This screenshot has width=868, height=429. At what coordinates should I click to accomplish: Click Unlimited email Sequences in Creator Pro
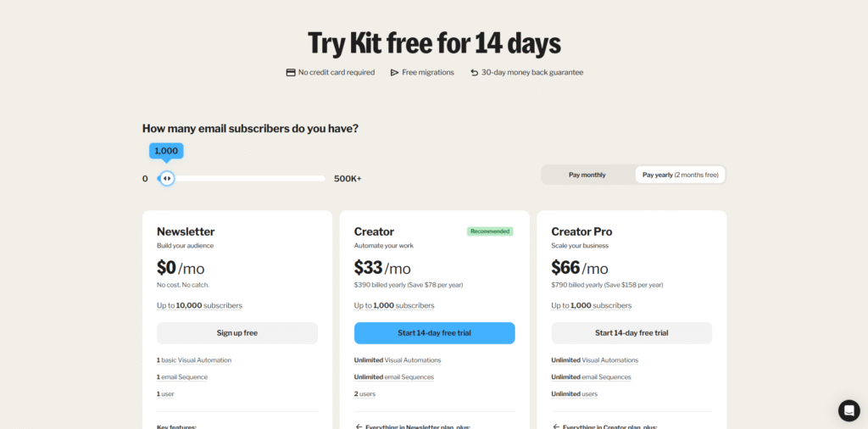591,377
